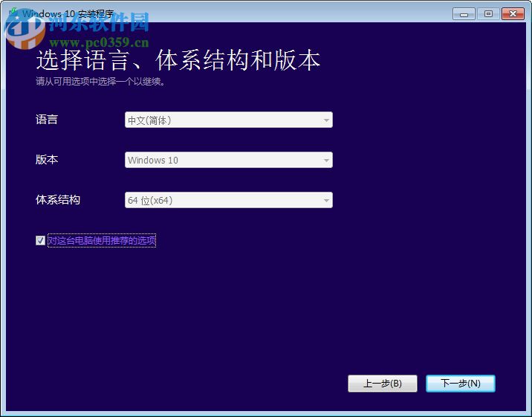Click the 语言 label
This screenshot has height=417, width=532.
click(47, 120)
